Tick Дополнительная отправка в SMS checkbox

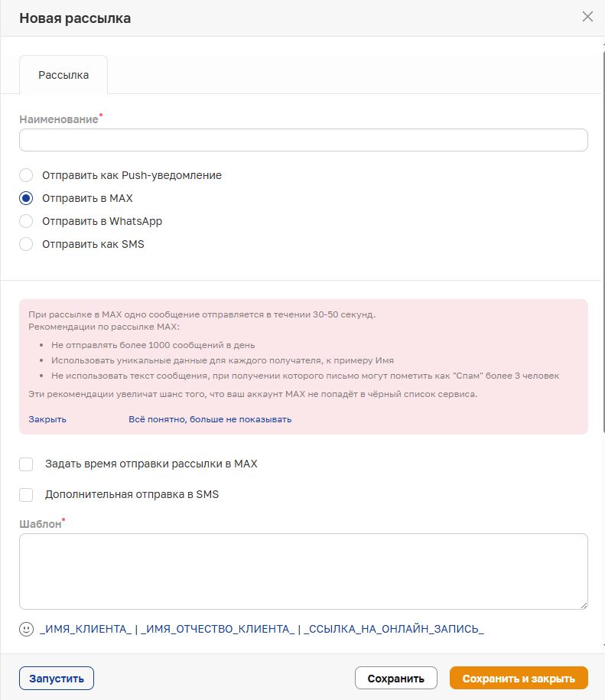point(27,494)
